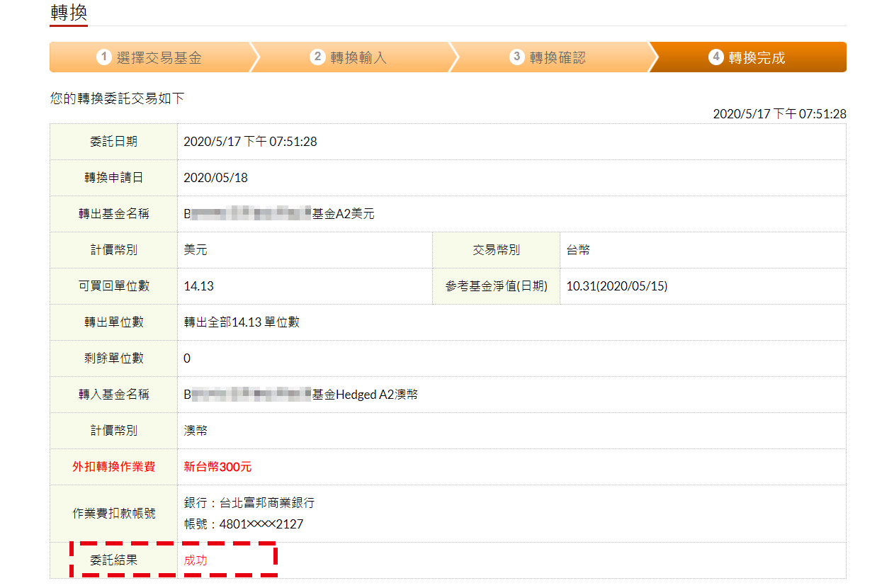Click the 轉換 page heading
This screenshot has width=882, height=588.
point(69,13)
